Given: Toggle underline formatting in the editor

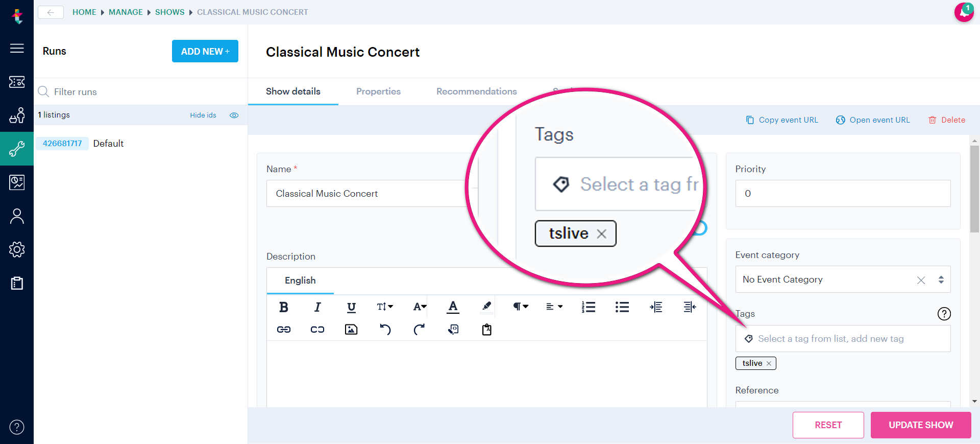Looking at the screenshot, I should (351, 307).
